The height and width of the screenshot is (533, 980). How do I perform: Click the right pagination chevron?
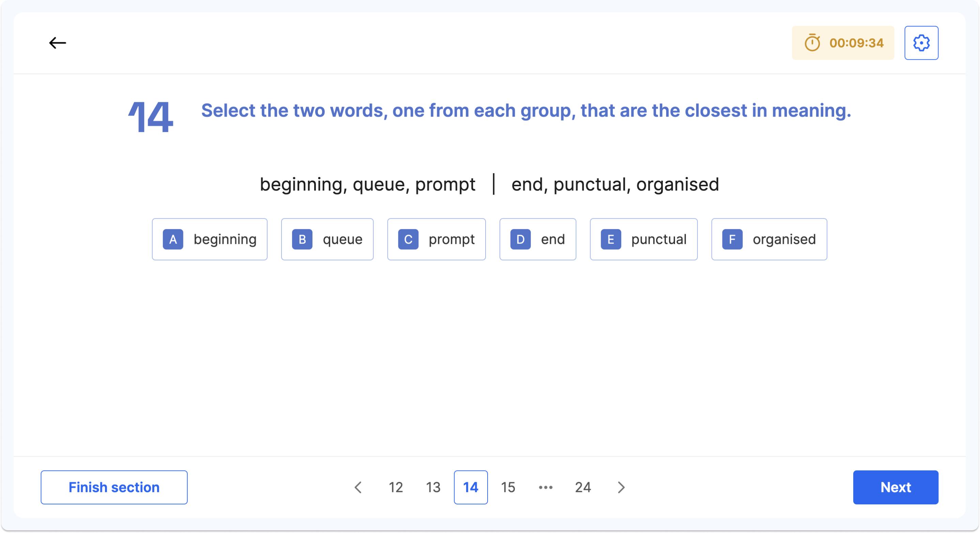(x=621, y=487)
